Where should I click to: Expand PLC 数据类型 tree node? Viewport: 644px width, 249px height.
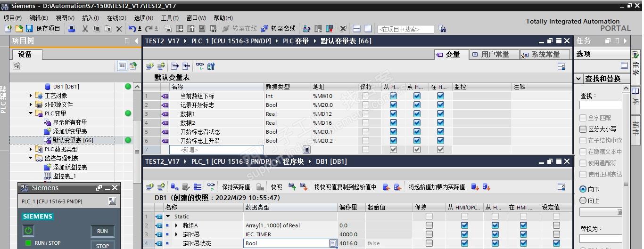(x=31, y=149)
